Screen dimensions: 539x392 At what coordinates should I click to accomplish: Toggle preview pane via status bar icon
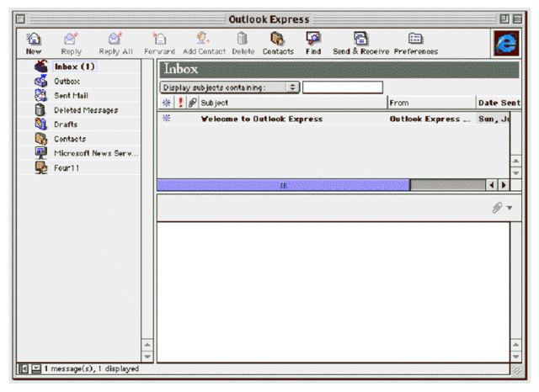(36, 368)
